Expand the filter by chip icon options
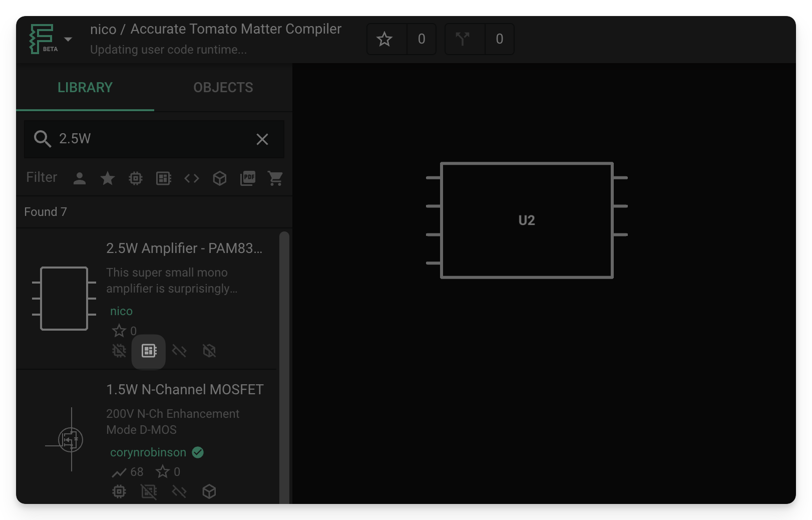Viewport: 812px width, 520px height. click(136, 178)
